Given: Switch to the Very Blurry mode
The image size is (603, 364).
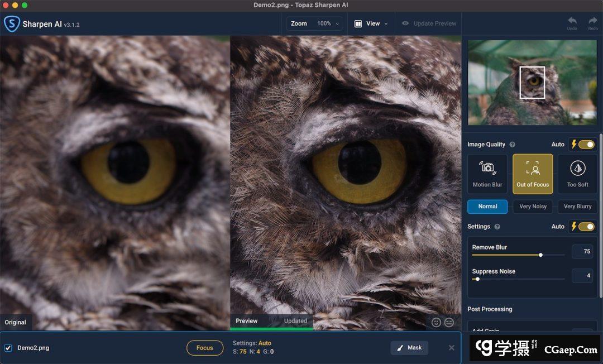Looking at the screenshot, I should click(x=577, y=207).
